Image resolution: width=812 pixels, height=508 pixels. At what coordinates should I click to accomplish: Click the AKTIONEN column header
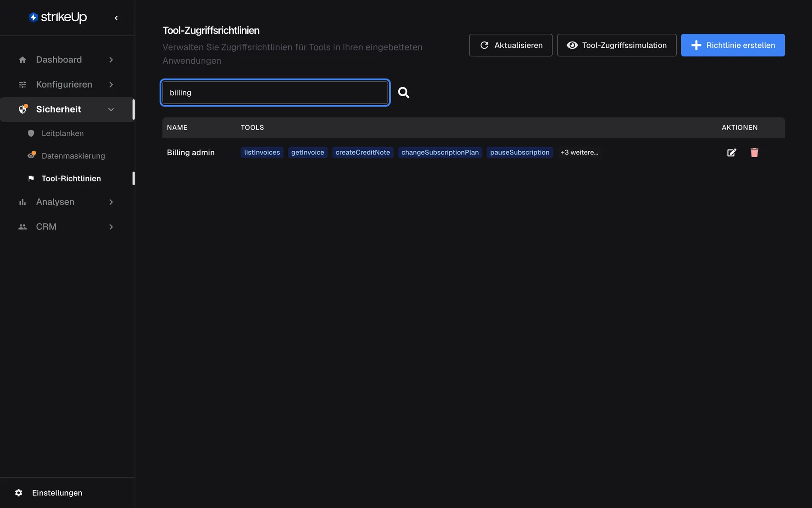pyautogui.click(x=740, y=127)
